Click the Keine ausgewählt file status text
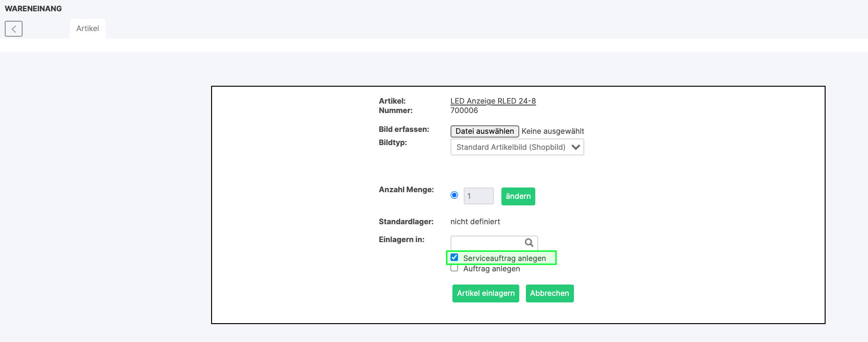 click(x=553, y=131)
